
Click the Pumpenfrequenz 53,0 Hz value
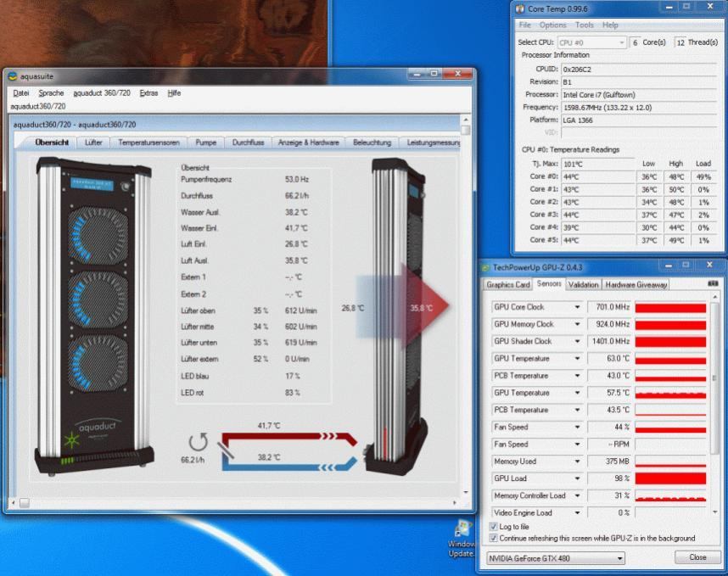point(297,179)
